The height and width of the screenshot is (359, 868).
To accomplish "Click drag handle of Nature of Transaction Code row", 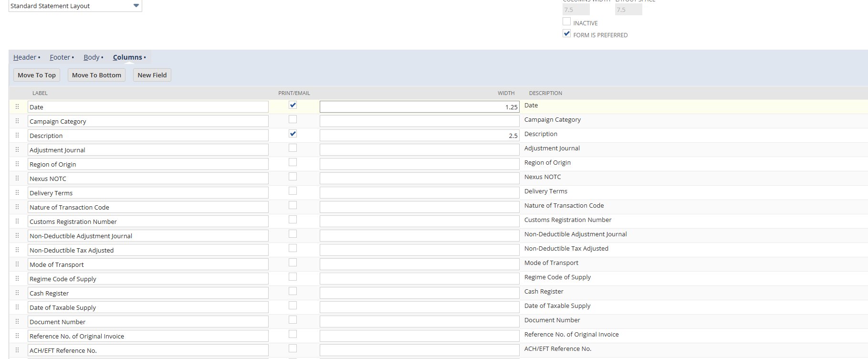I will coord(17,207).
